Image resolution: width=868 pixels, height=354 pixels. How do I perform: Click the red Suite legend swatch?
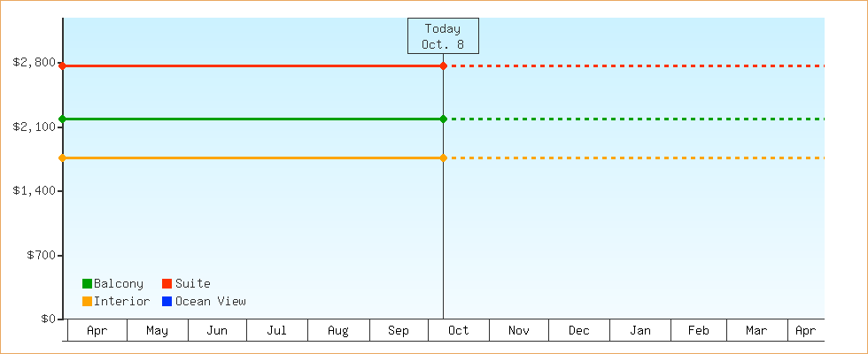tap(167, 283)
